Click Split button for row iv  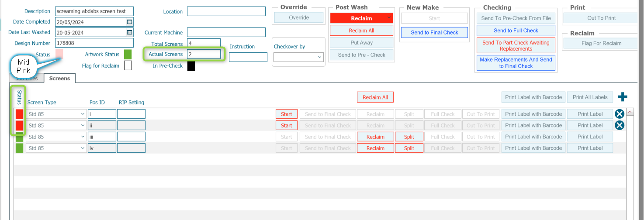click(x=409, y=148)
